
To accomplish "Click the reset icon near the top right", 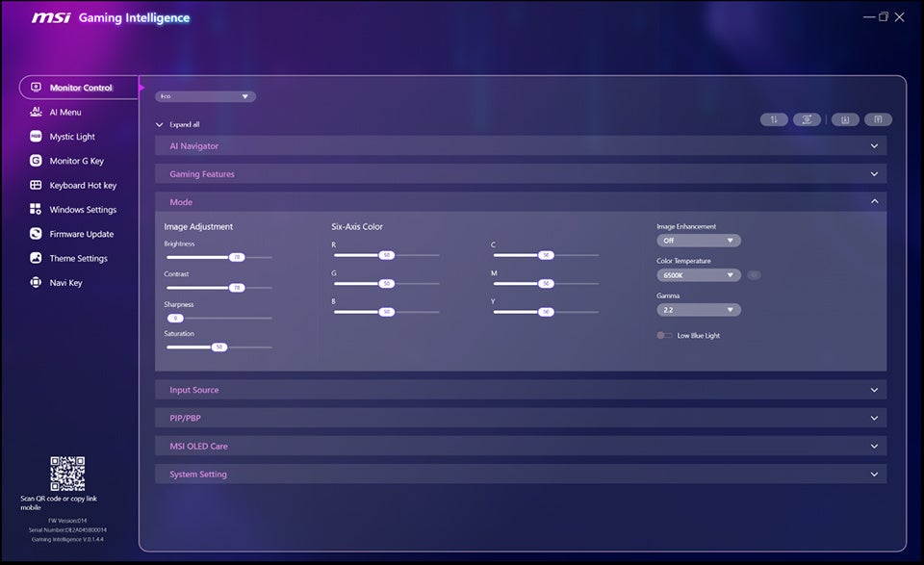I will (x=807, y=119).
